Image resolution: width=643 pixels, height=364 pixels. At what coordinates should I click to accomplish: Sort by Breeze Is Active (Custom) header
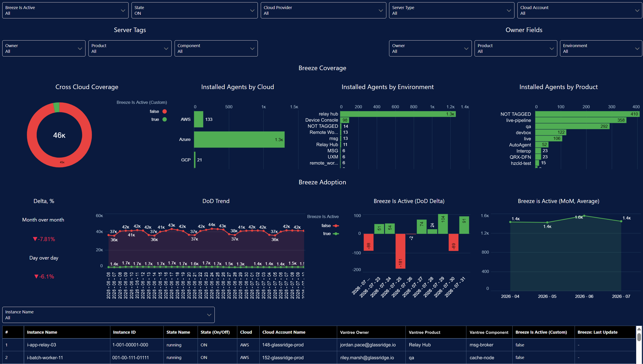(x=544, y=332)
